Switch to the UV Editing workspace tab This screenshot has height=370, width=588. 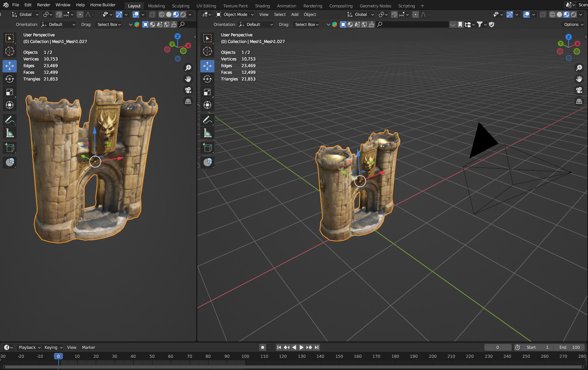point(206,6)
